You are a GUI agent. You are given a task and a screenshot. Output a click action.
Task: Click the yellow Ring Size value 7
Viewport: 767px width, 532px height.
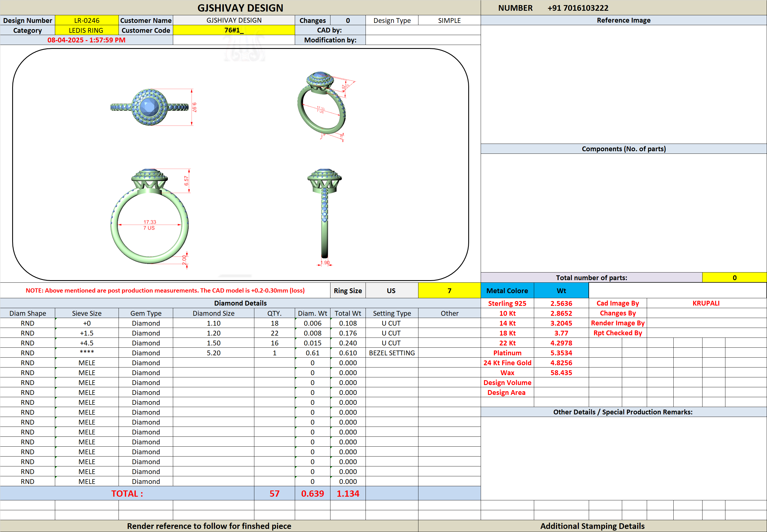(x=449, y=291)
